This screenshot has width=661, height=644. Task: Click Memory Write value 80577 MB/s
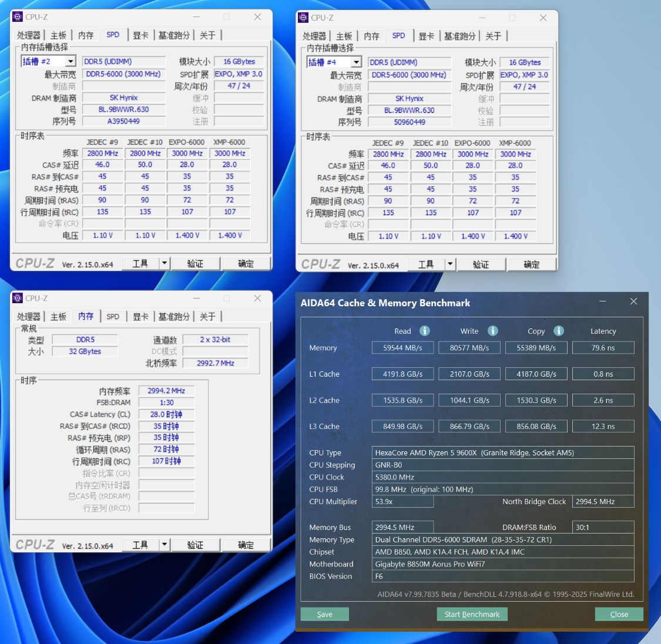point(469,348)
